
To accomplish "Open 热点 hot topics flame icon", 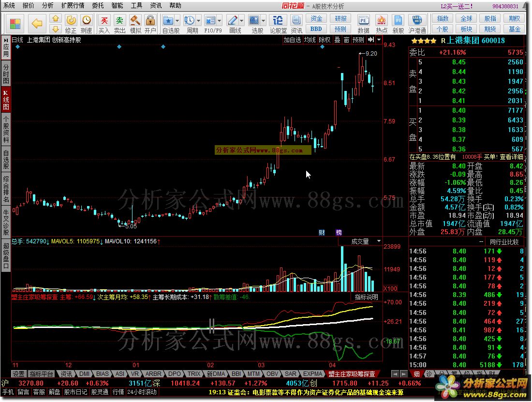I will [x=382, y=24].
